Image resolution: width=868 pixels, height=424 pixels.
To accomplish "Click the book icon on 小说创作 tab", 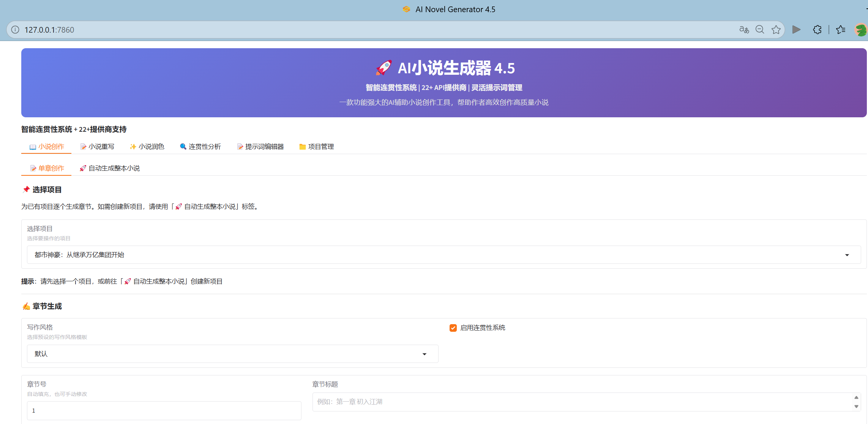I will click(32, 147).
